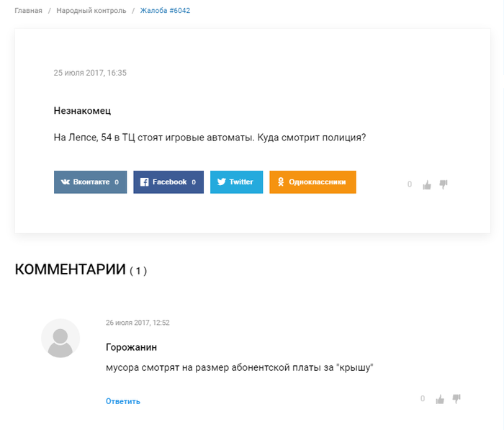Downvote Горожанин's comment with thumbs-down
Viewport: 504px width, 430px height.
456,398
